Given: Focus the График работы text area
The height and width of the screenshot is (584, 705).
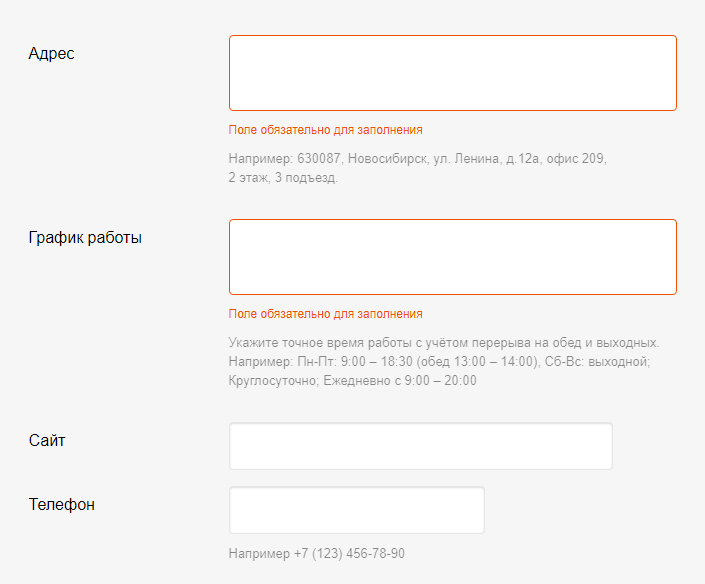Looking at the screenshot, I should coord(452,257).
